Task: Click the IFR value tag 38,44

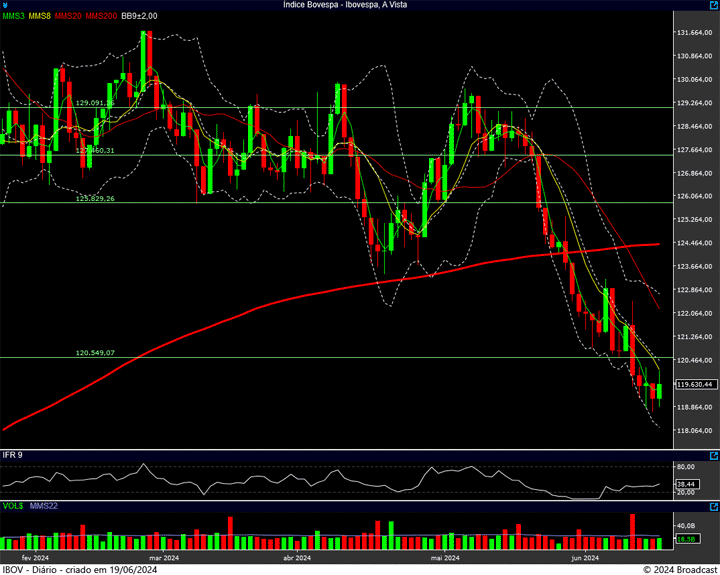Action: pyautogui.click(x=685, y=481)
